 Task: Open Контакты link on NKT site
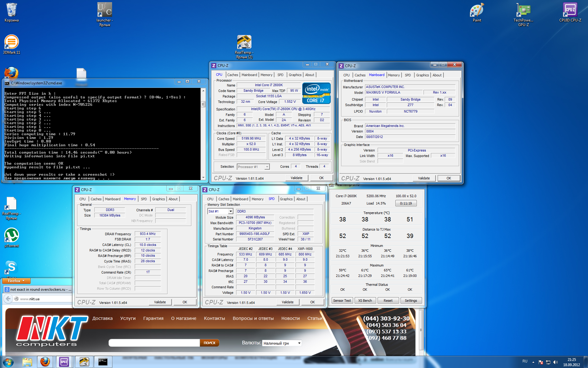point(214,318)
